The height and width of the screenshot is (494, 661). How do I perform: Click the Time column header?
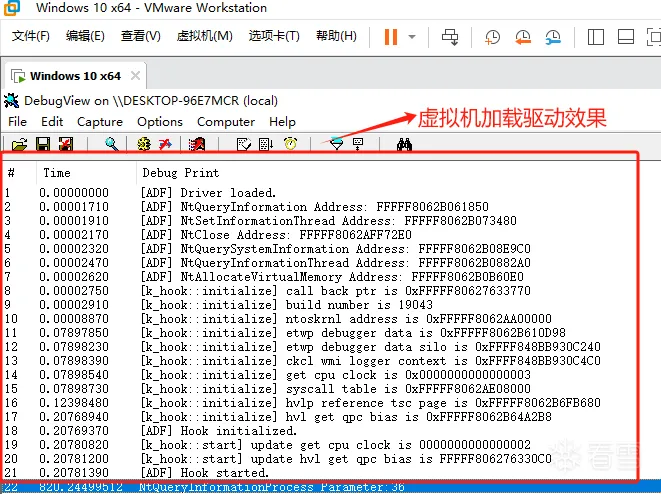point(86,173)
